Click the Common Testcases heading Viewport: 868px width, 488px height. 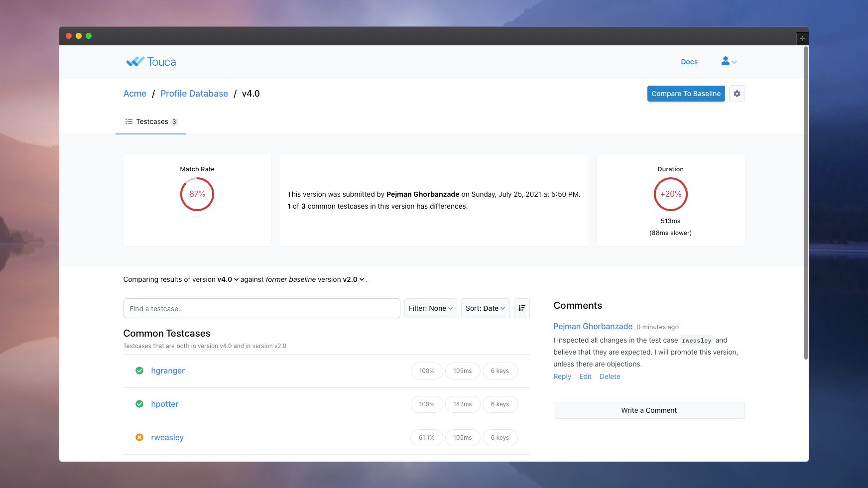click(167, 333)
